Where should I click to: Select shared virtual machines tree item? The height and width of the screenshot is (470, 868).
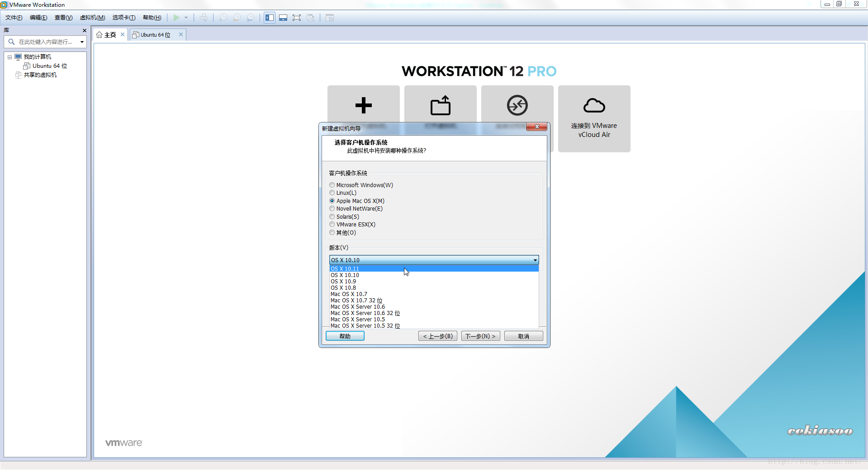pyautogui.click(x=40, y=75)
